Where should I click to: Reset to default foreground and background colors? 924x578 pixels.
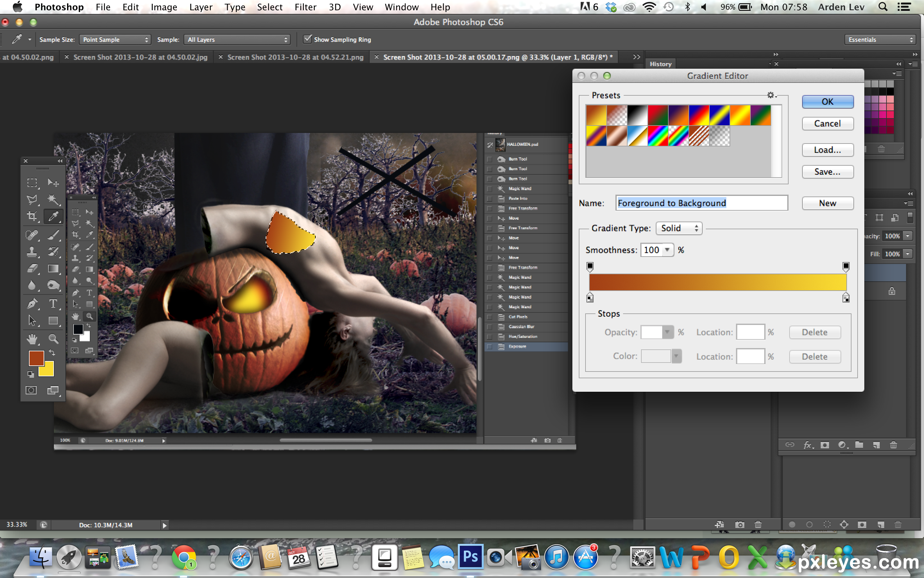click(30, 375)
